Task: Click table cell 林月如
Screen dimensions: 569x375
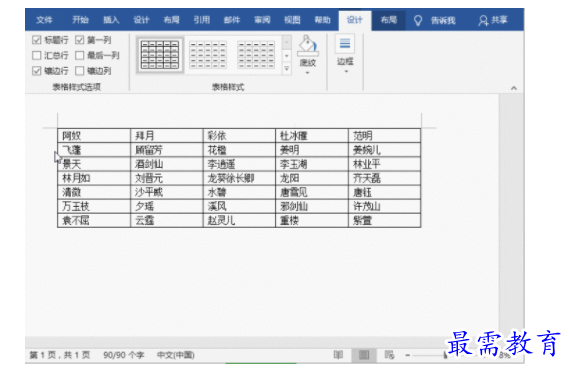Action: (x=94, y=178)
